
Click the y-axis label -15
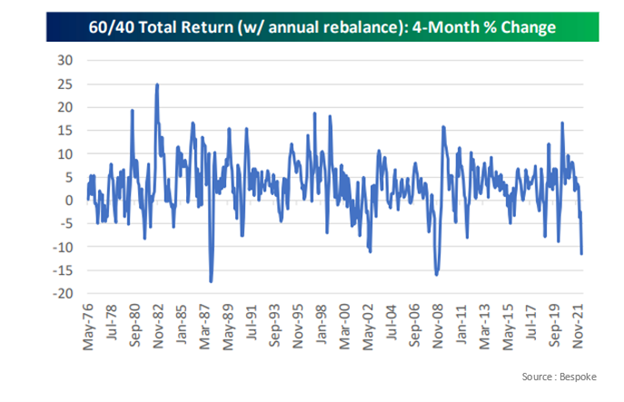[63, 270]
